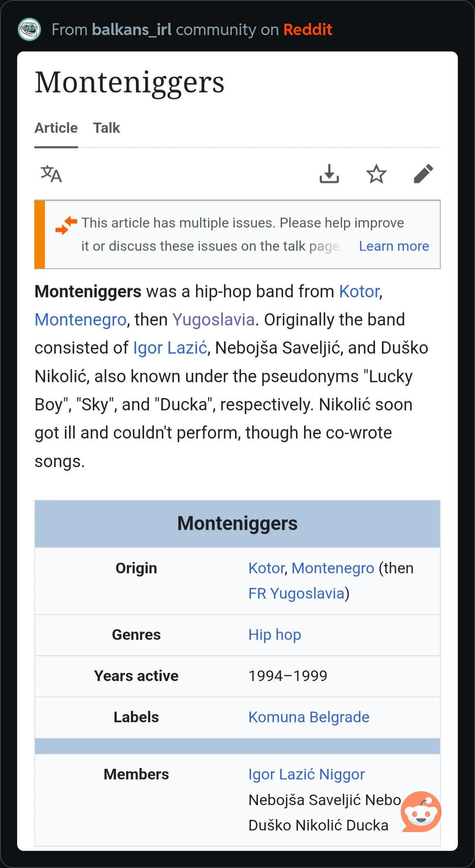The width and height of the screenshot is (475, 868).
Task: Expand issues notice via Learn more
Action: coord(394,246)
